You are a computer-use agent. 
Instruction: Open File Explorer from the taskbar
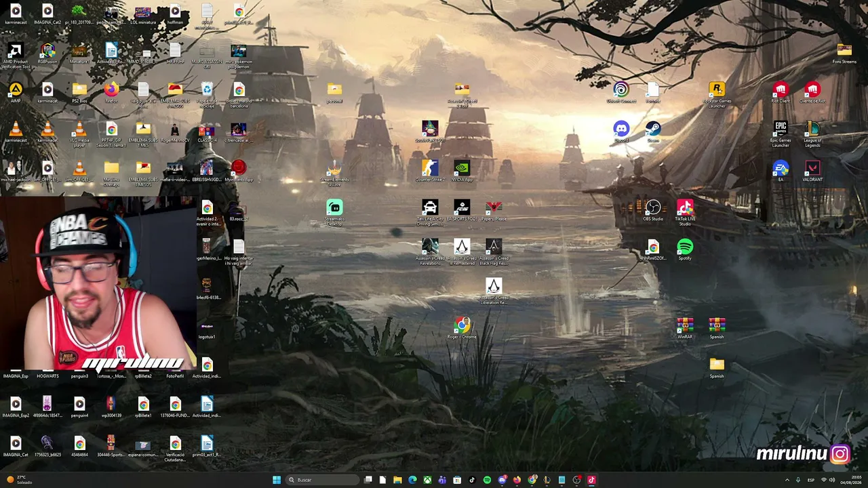tap(397, 480)
